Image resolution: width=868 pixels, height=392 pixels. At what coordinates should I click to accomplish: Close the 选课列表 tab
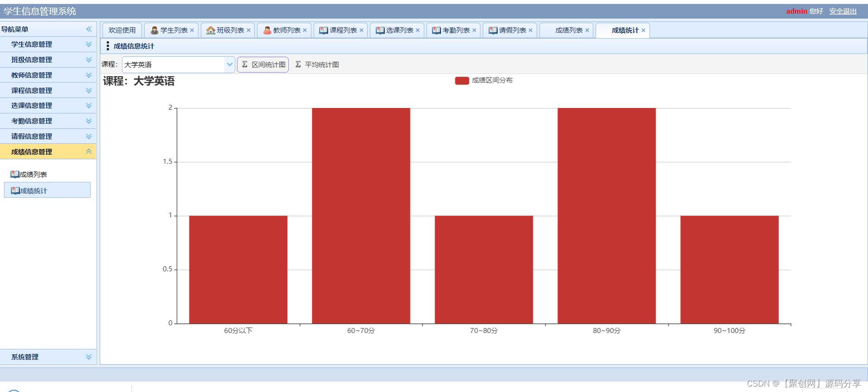click(x=418, y=30)
